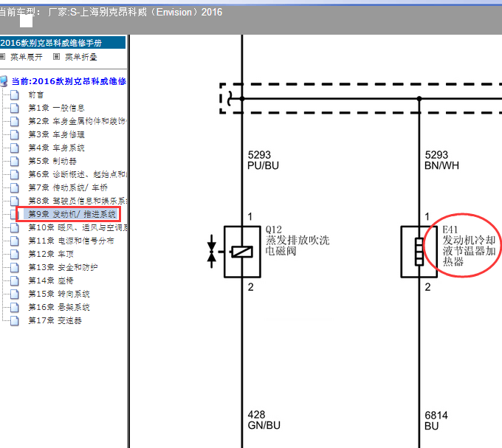Open 第16章 悬架系统

click(59, 308)
